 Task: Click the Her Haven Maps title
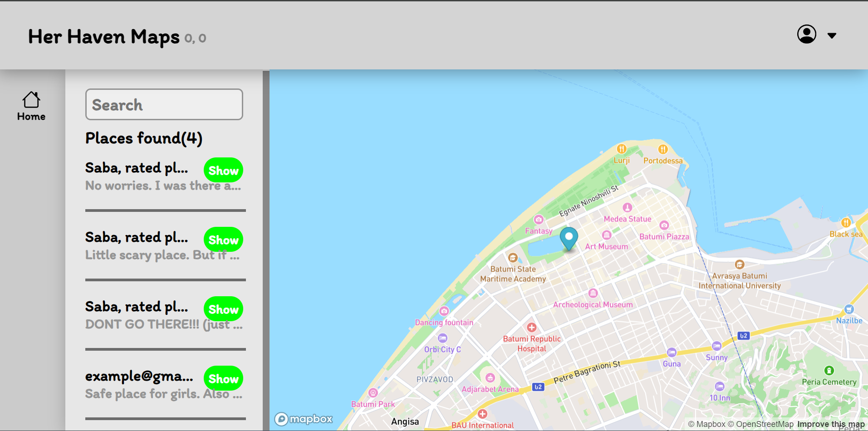[104, 37]
